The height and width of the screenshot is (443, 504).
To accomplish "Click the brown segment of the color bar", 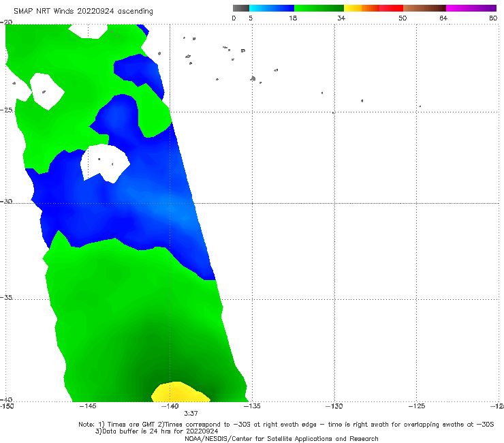I will tap(424, 8).
